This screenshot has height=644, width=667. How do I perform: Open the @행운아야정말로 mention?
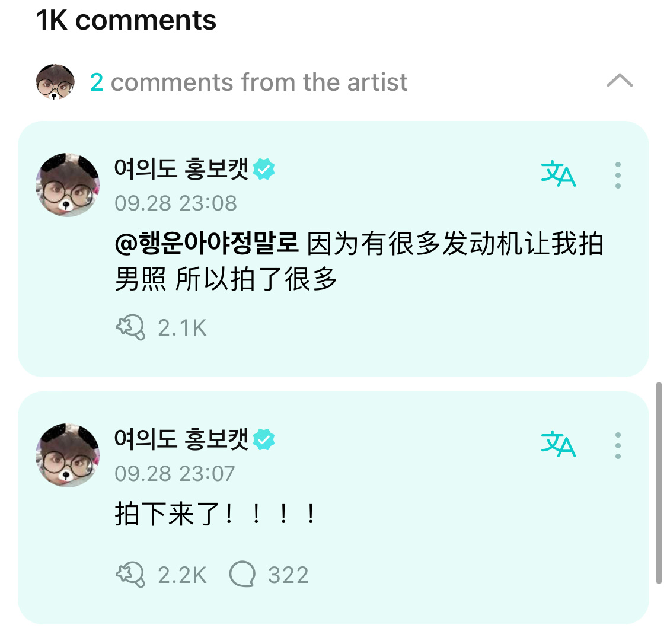(x=207, y=244)
